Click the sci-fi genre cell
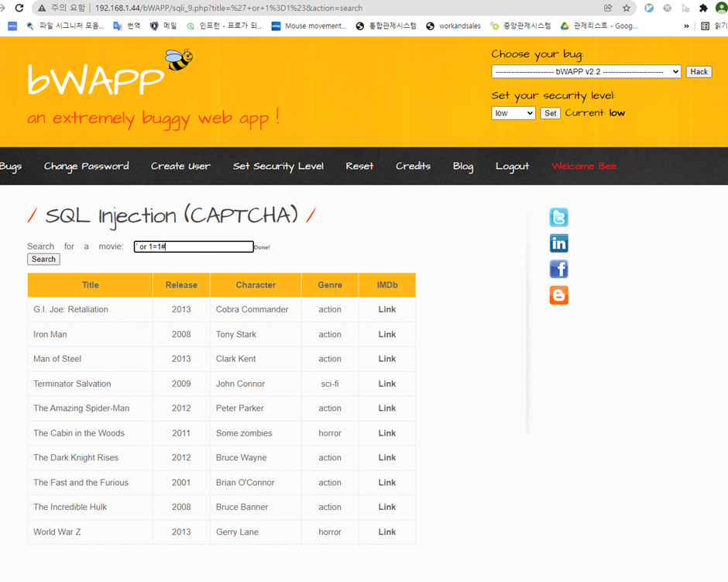 coord(330,384)
